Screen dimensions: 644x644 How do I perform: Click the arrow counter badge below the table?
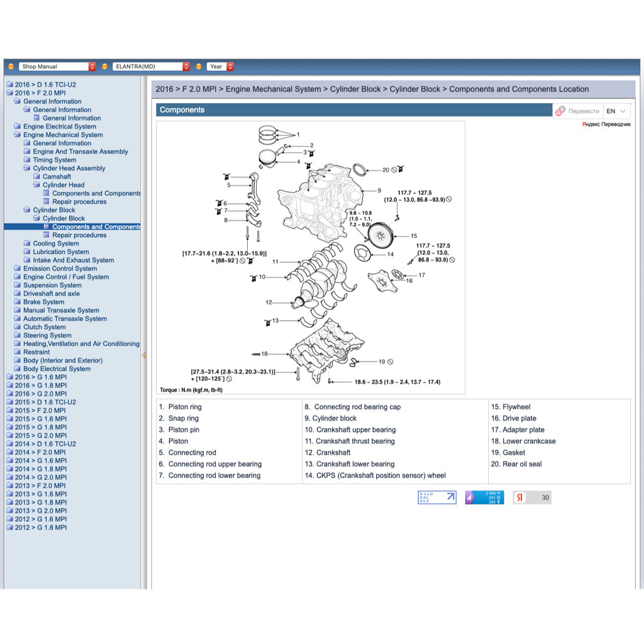[x=437, y=497]
